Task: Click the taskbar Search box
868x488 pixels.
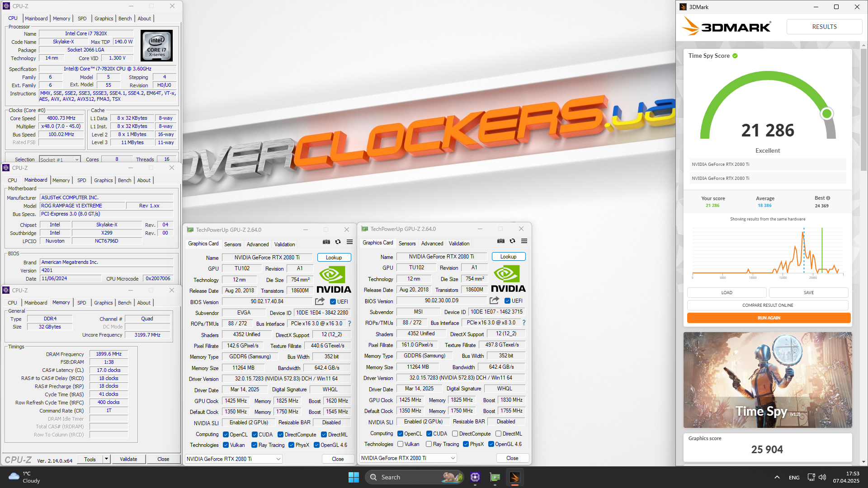Action: (x=415, y=477)
